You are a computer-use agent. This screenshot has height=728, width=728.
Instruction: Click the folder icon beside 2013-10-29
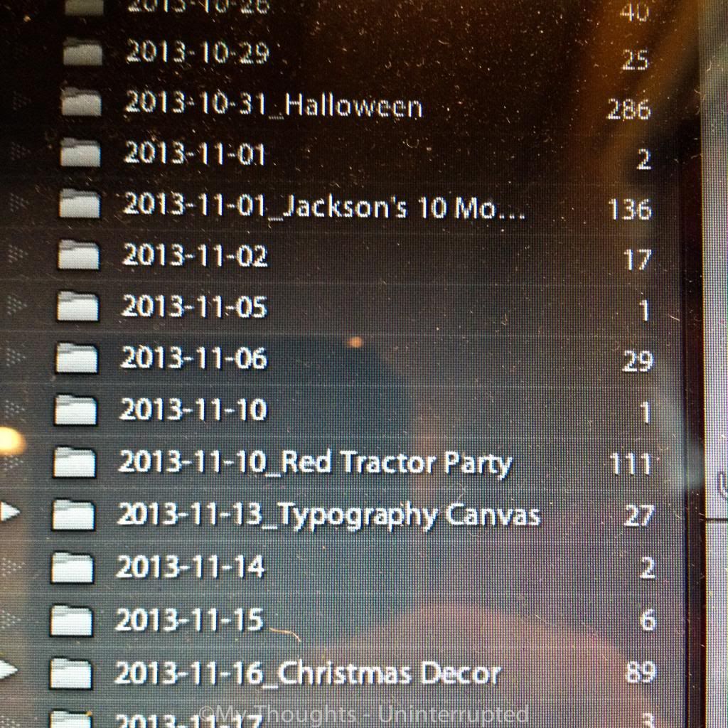click(82, 51)
